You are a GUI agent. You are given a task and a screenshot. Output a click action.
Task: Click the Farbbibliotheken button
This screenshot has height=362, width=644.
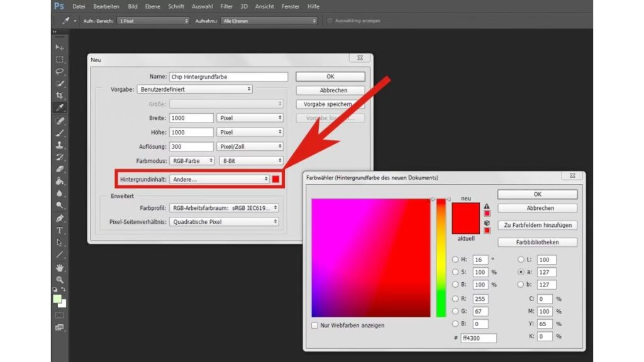(536, 242)
